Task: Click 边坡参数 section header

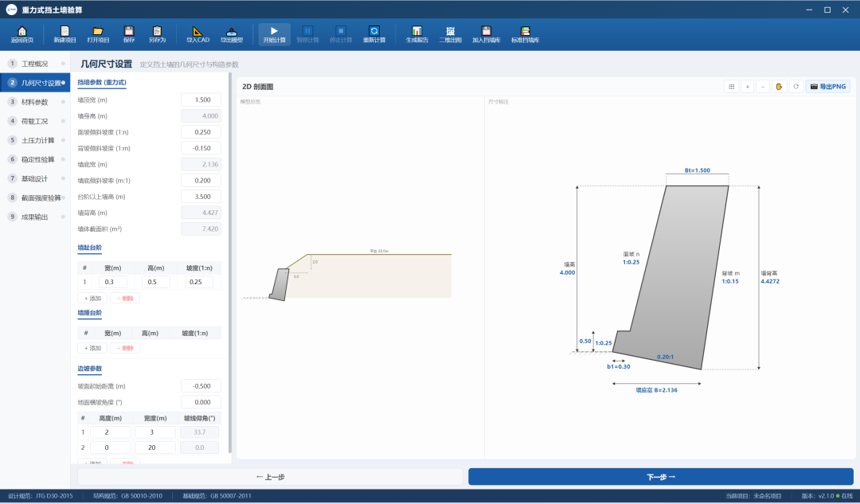Action: tap(89, 369)
